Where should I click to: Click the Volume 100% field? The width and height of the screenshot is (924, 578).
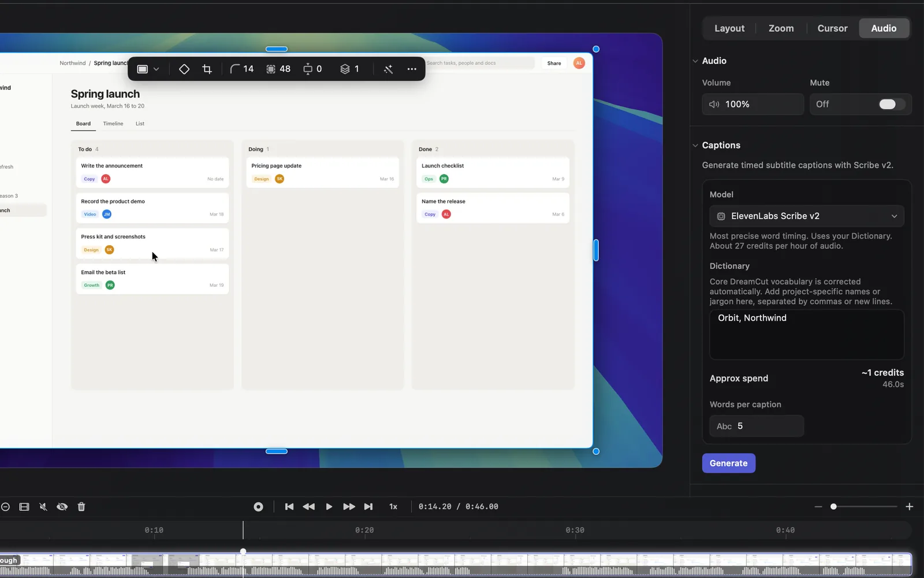tap(752, 104)
